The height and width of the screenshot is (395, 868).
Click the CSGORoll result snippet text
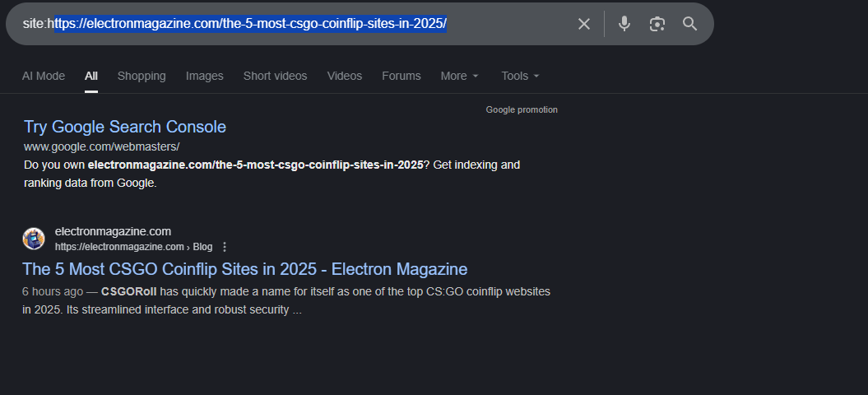point(286,300)
